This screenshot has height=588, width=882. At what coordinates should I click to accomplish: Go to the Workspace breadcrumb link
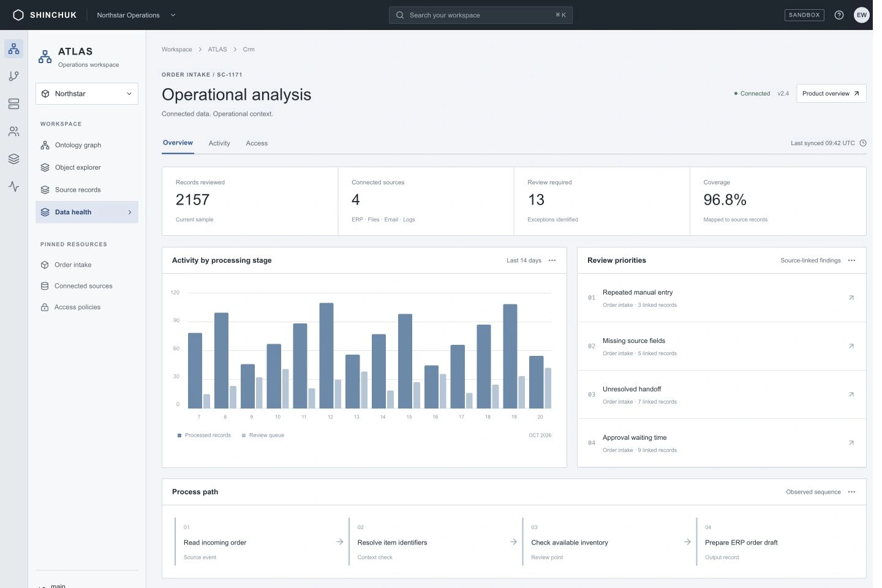[177, 50]
